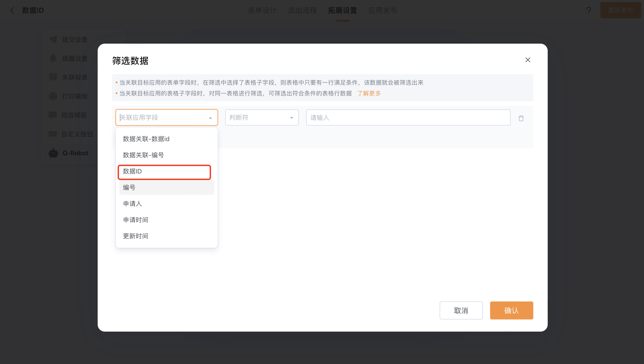
Task: Open Q-Robot in the sidebar
Action: [x=75, y=153]
